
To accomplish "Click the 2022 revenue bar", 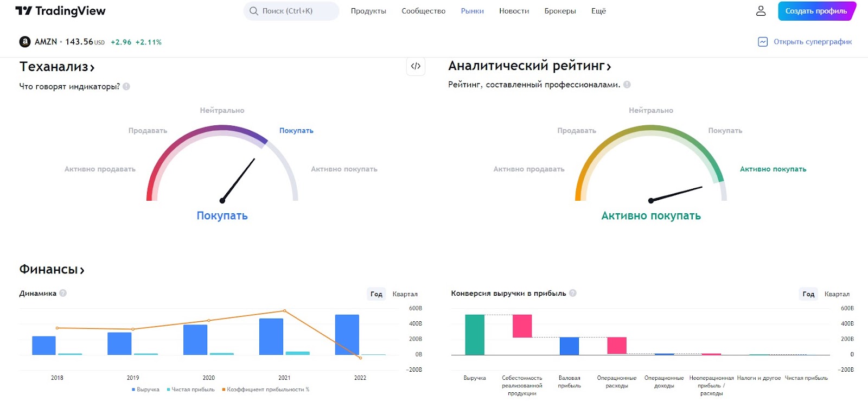I will 347,335.
